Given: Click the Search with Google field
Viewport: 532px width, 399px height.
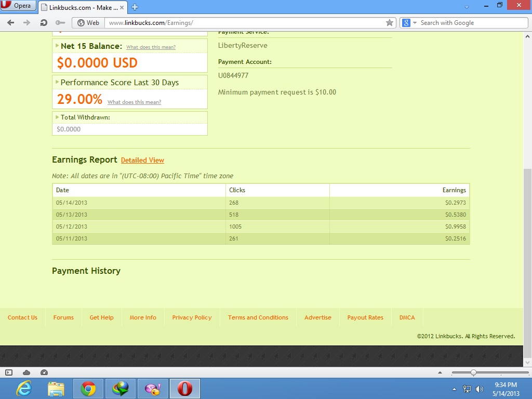Looking at the screenshot, I should coord(473,23).
